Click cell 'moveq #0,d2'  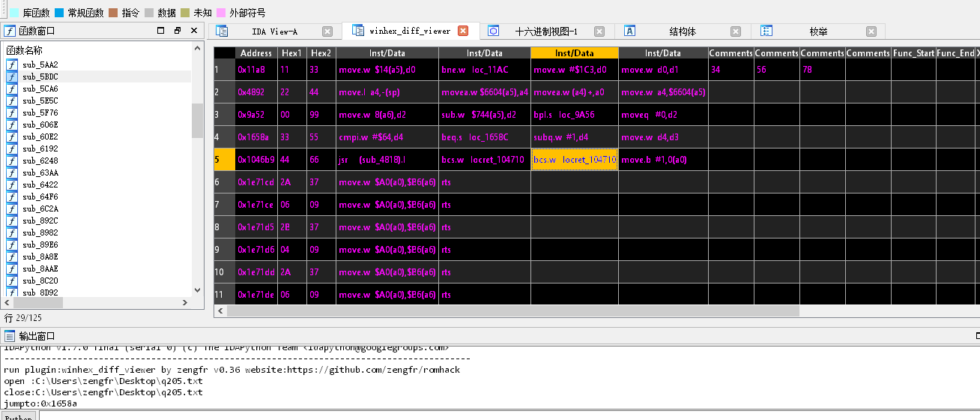click(x=664, y=115)
